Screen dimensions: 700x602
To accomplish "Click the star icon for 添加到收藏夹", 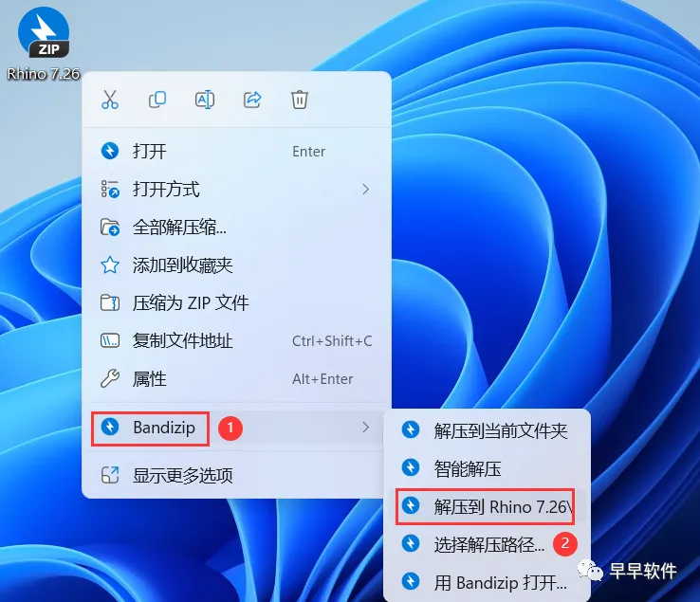I will pyautogui.click(x=110, y=265).
